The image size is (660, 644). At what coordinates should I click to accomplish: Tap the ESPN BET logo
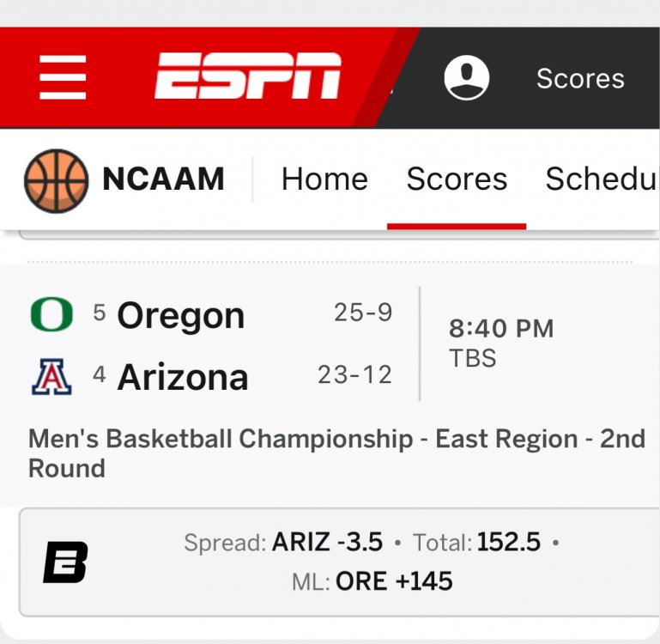65,562
